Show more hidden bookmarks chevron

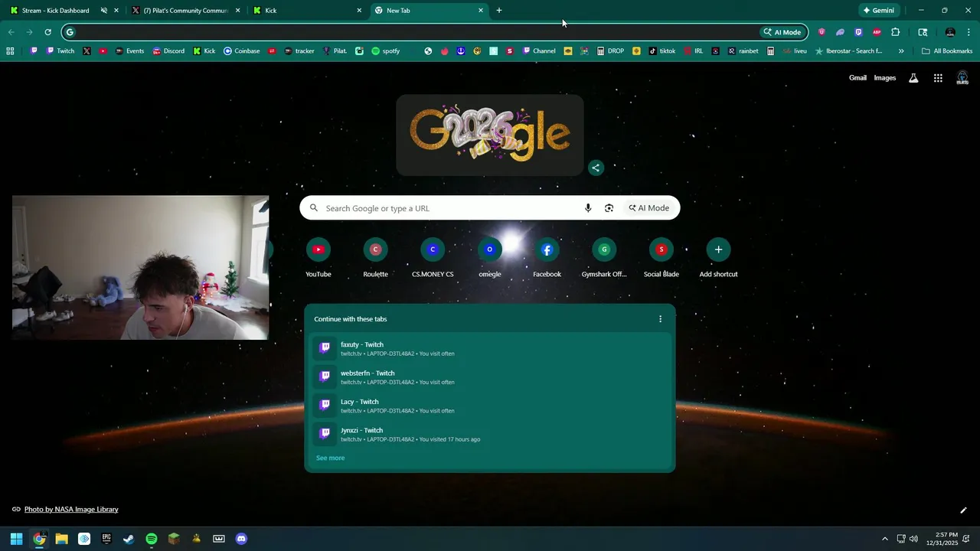901,51
